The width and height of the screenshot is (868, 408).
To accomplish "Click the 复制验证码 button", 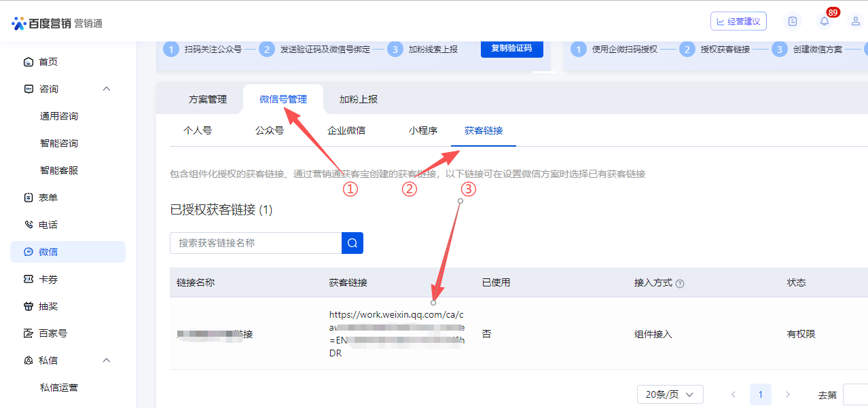I will tap(511, 49).
